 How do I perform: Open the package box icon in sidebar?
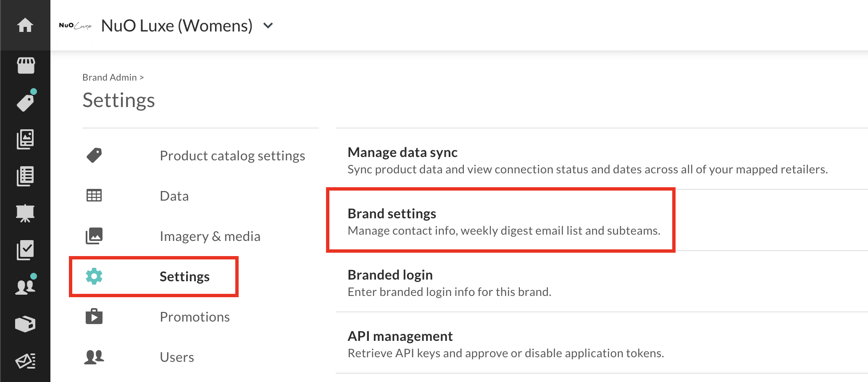pyautogui.click(x=25, y=324)
